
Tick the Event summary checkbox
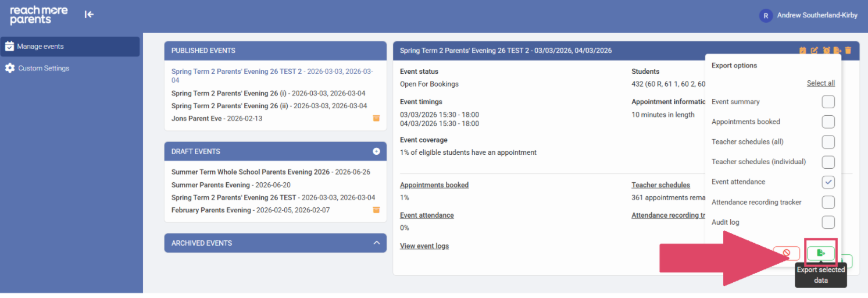coord(828,102)
